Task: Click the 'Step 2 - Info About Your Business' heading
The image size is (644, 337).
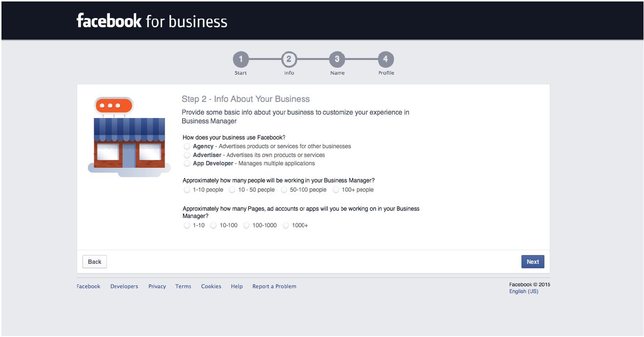Action: (x=246, y=99)
